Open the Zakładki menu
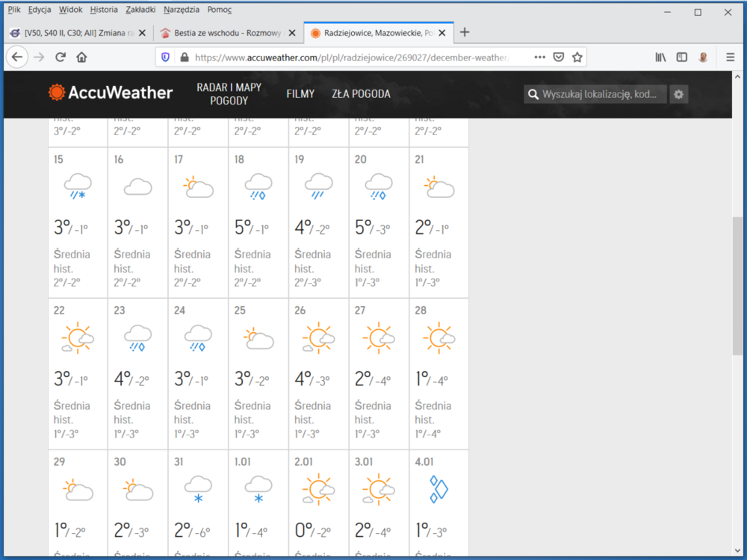Screen dimensions: 747x560 pos(140,10)
